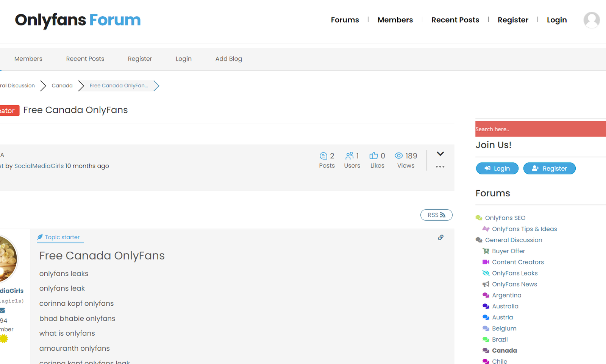Open Recent Posts in the top navigation
Viewport: 606px width, 364px height.
click(455, 20)
